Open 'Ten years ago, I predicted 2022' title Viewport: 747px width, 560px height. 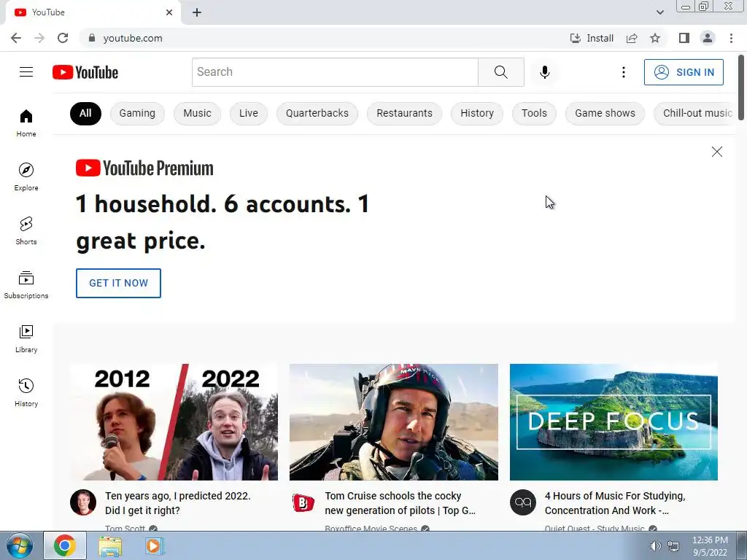pos(178,503)
